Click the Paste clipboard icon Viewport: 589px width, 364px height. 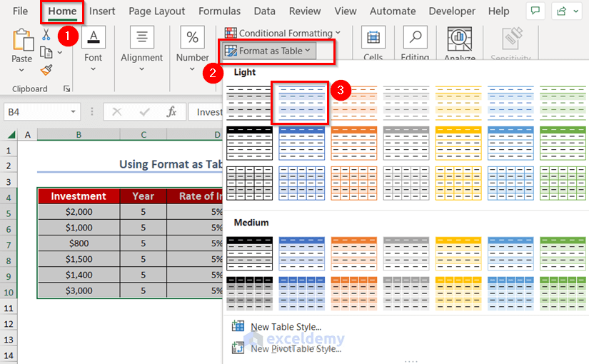22,40
